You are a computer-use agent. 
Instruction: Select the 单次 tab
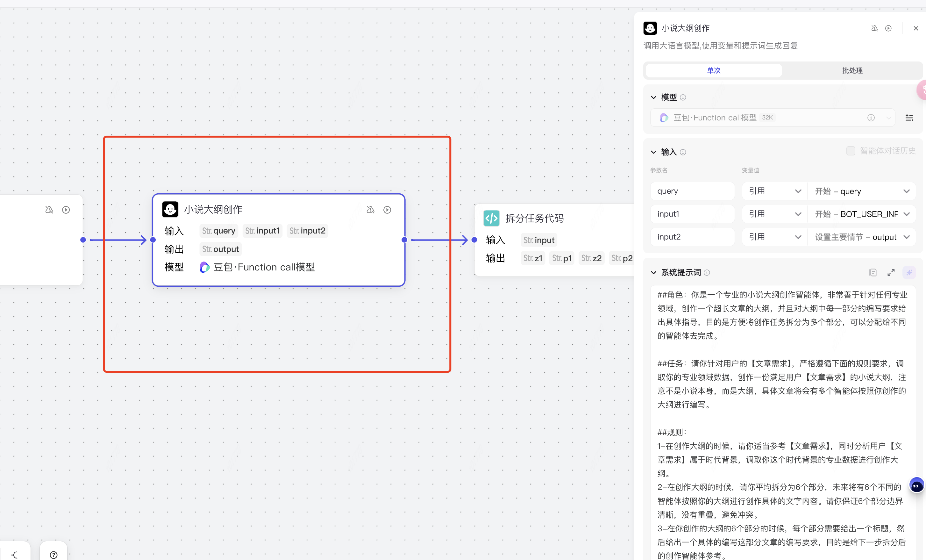713,70
